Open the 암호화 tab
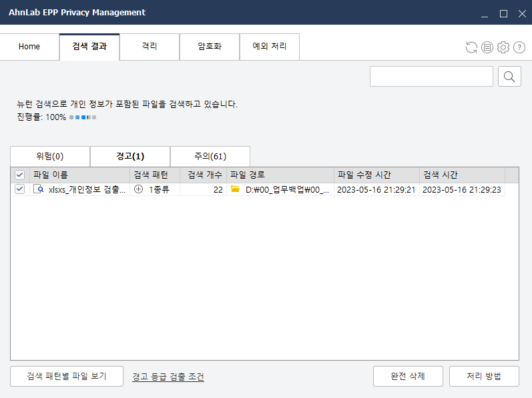 (x=210, y=47)
